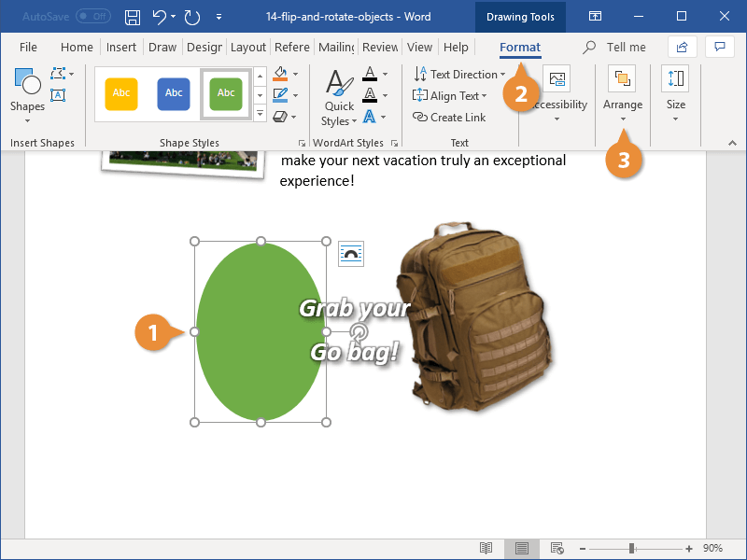Click the Create Link button
The width and height of the screenshot is (747, 560).
tap(449, 118)
